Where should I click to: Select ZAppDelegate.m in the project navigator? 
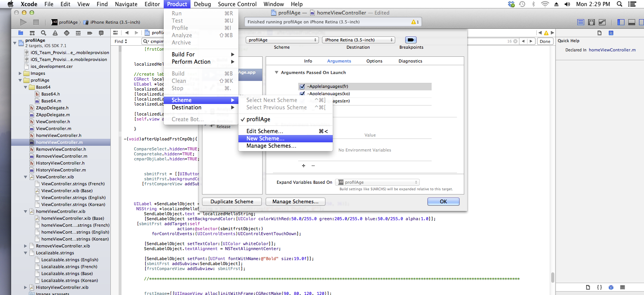click(x=53, y=115)
